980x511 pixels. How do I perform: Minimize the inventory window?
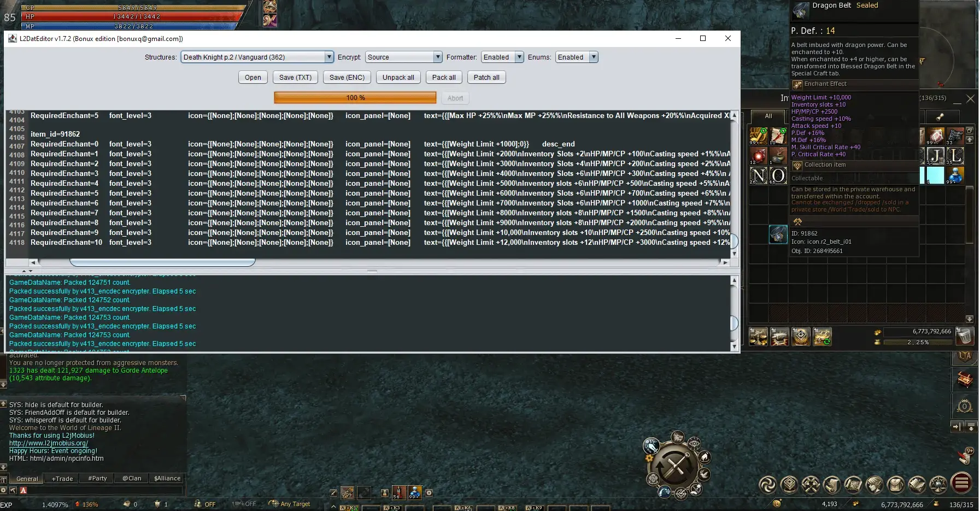pos(957,102)
